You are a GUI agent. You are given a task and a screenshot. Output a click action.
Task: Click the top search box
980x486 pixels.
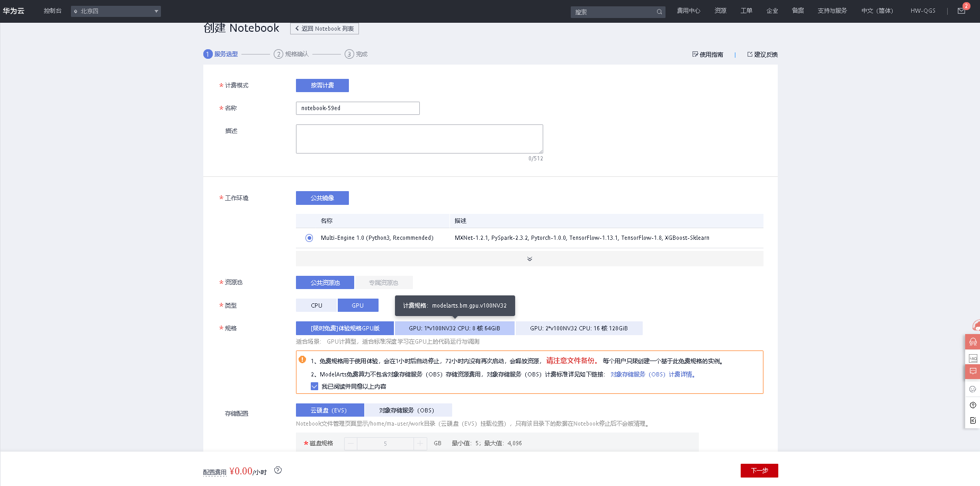pyautogui.click(x=617, y=12)
